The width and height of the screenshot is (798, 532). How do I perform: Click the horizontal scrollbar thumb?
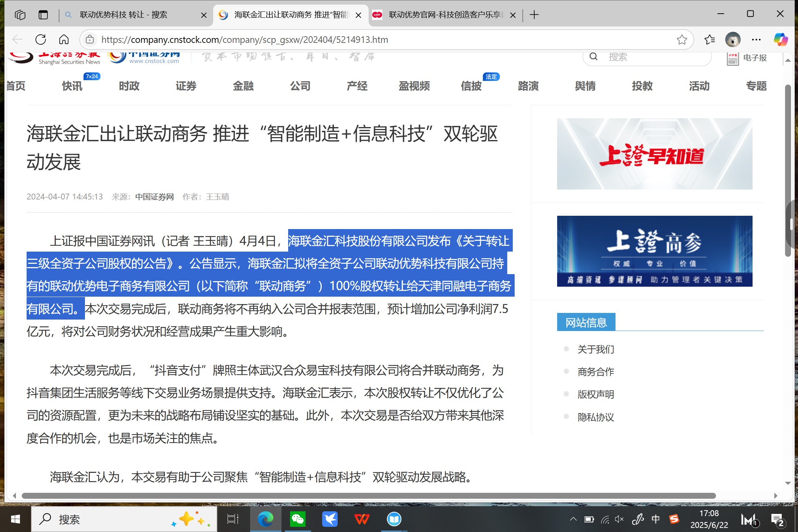(369, 496)
